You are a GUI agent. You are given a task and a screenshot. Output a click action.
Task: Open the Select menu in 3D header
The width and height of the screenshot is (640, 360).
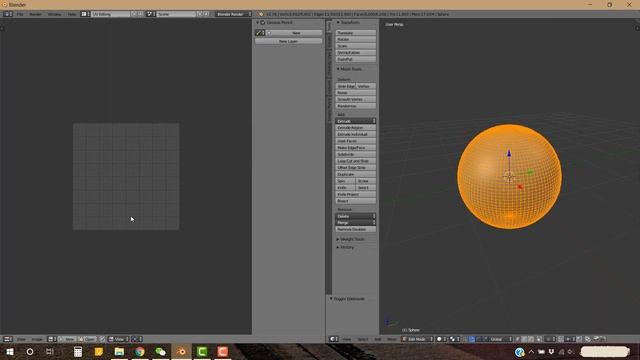click(362, 339)
